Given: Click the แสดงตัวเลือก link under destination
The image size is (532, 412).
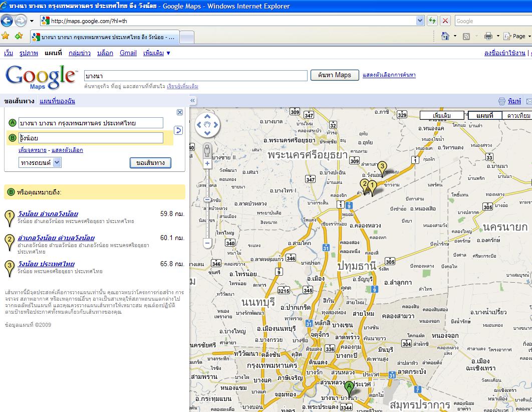Looking at the screenshot, I should (x=67, y=150).
